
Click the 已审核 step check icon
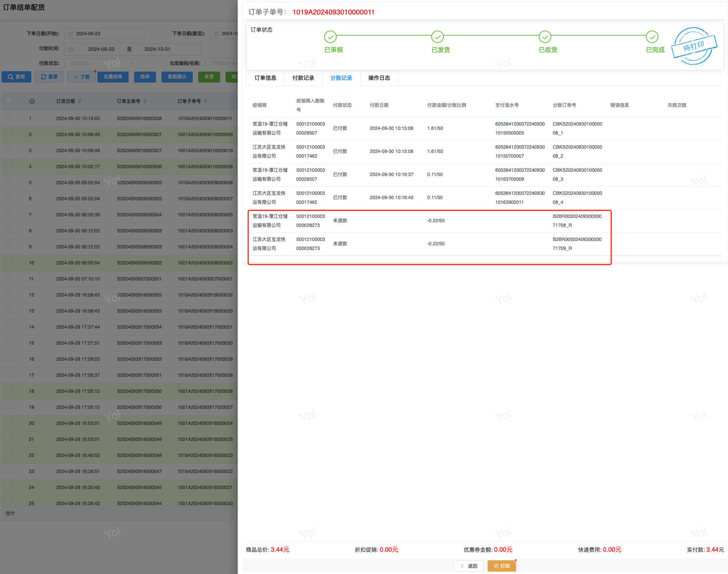tap(330, 37)
